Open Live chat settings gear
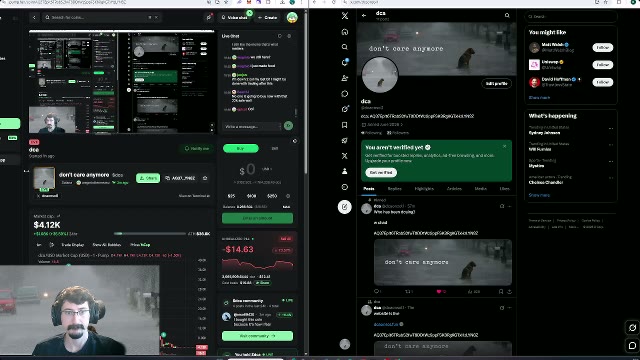This screenshot has height=360, width=640. tap(289, 36)
